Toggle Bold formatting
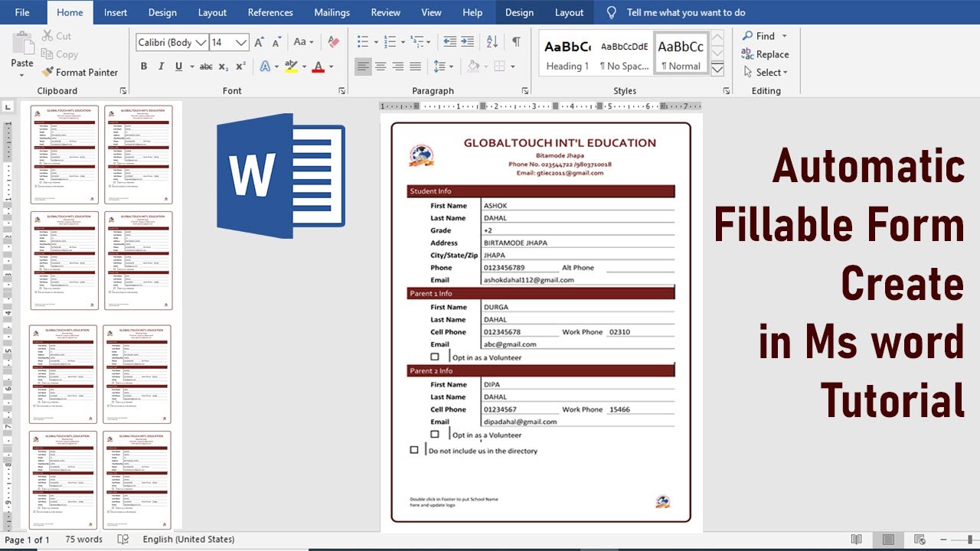Screen dimensions: 980x551 click(x=143, y=67)
